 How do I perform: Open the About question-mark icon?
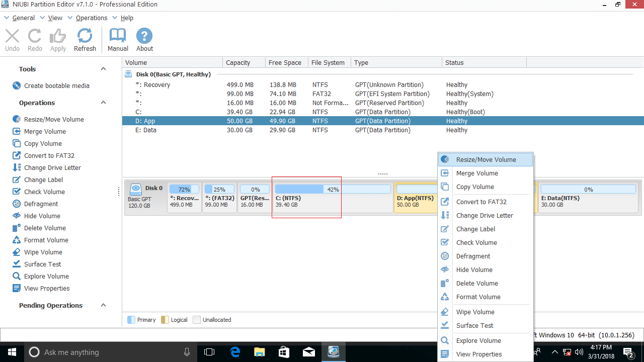click(x=144, y=36)
